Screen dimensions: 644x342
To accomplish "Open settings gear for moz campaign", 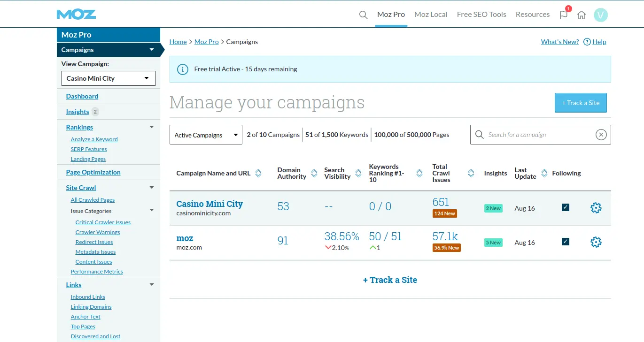I will 596,242.
